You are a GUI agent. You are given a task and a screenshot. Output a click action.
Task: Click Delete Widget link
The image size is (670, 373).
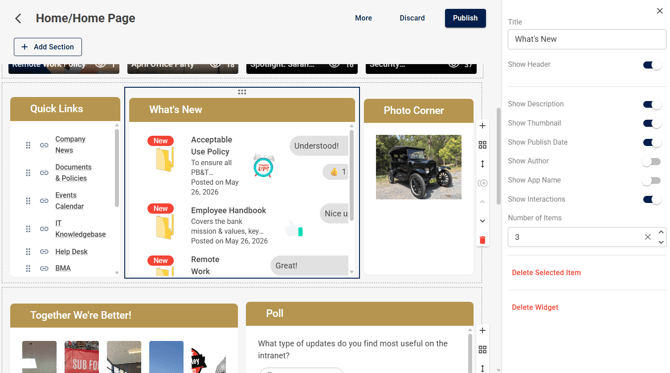coord(535,307)
